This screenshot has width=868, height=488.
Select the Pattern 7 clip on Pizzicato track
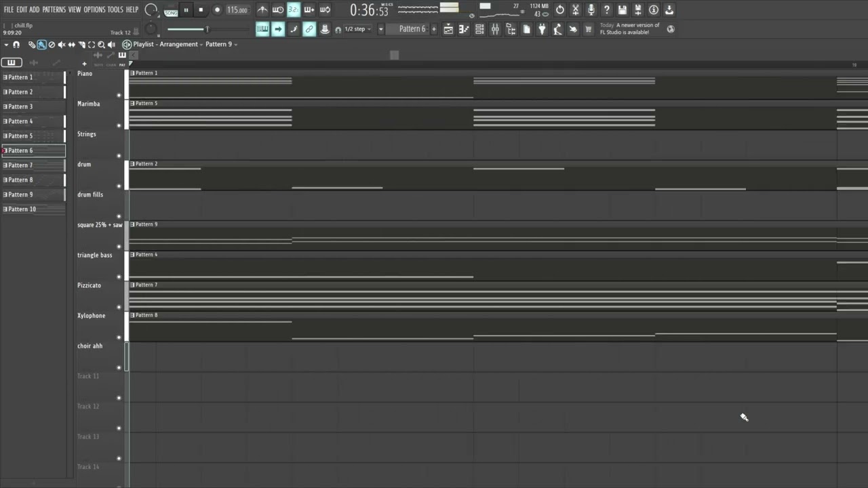498,296
